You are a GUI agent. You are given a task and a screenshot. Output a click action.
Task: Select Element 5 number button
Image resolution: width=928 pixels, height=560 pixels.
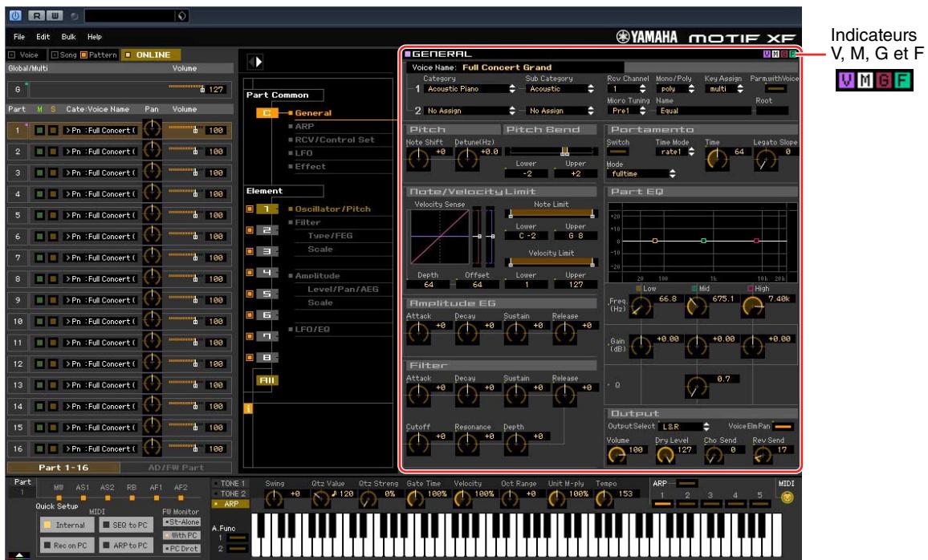267,294
